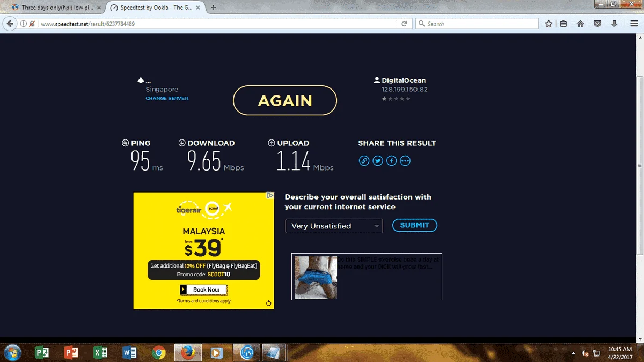Click the 9.65 Mbps download result
Viewport: 644px width, 362px height.
tap(215, 160)
